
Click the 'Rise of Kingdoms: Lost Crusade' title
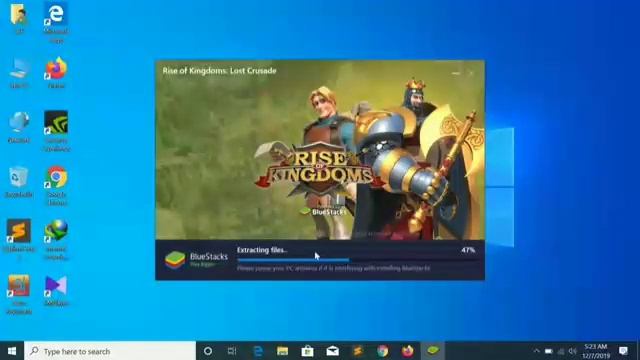pyautogui.click(x=220, y=71)
